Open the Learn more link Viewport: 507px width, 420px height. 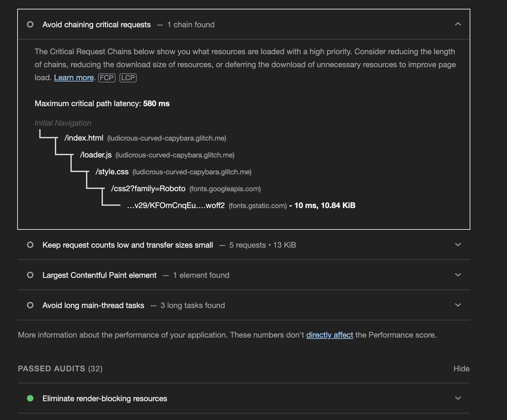click(x=74, y=78)
